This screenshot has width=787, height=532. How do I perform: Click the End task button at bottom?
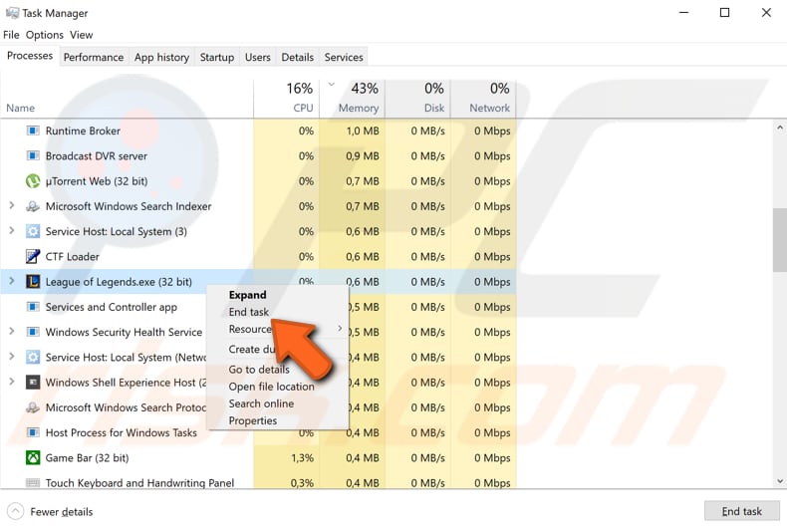(x=742, y=511)
